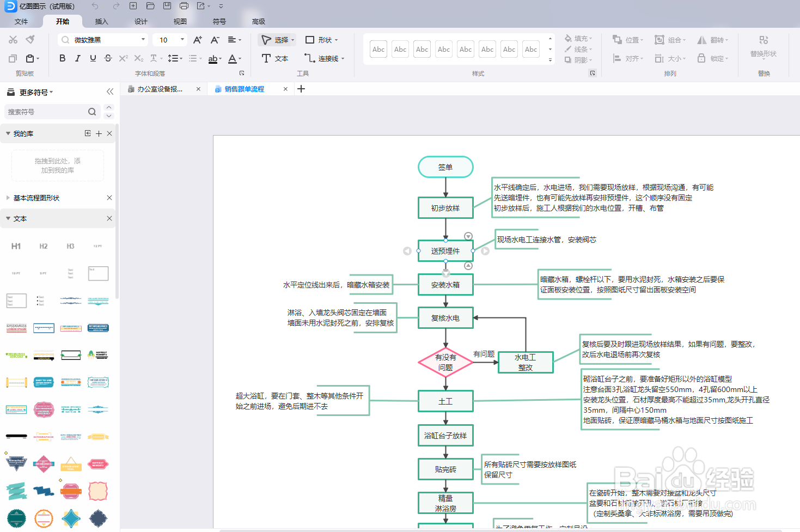Toggle bold formatting on selected text
Viewport: 800px width, 532px height.
62,58
